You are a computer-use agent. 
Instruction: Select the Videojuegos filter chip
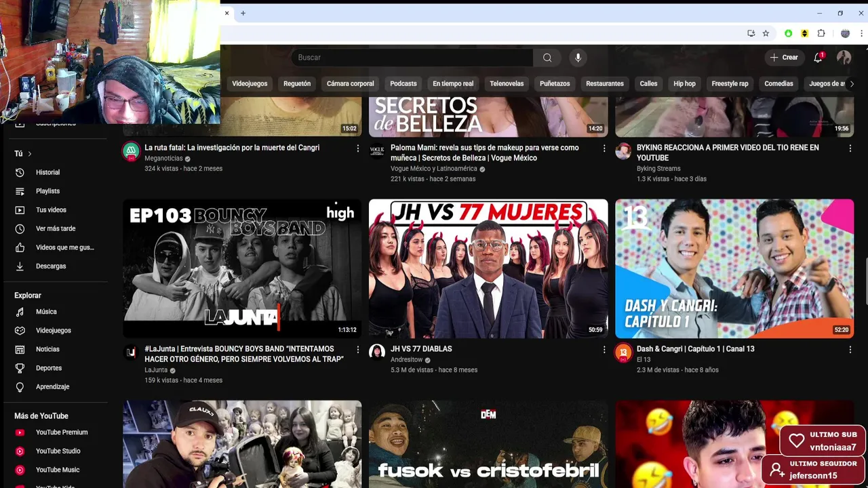pyautogui.click(x=250, y=83)
